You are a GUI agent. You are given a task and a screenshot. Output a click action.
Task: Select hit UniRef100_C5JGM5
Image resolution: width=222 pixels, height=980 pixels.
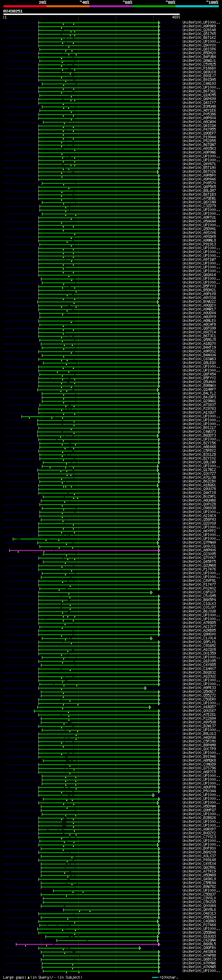pos(199,596)
